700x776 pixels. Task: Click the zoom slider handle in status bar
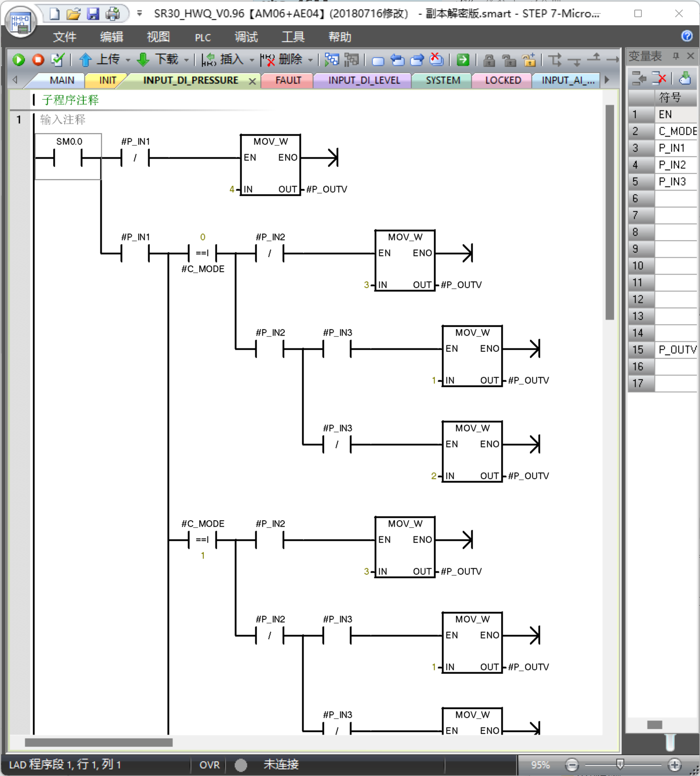tap(620, 764)
